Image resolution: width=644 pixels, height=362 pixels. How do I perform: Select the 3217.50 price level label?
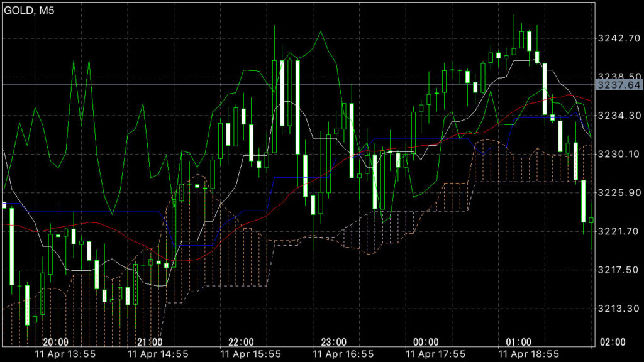[619, 270]
